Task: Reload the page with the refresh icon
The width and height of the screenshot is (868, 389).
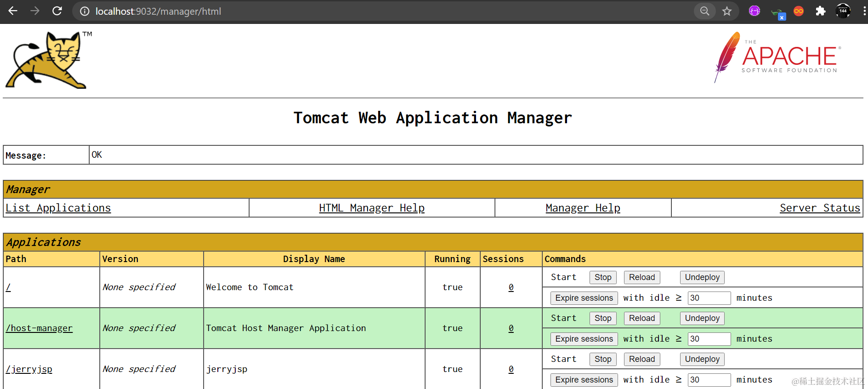Action: (x=57, y=11)
